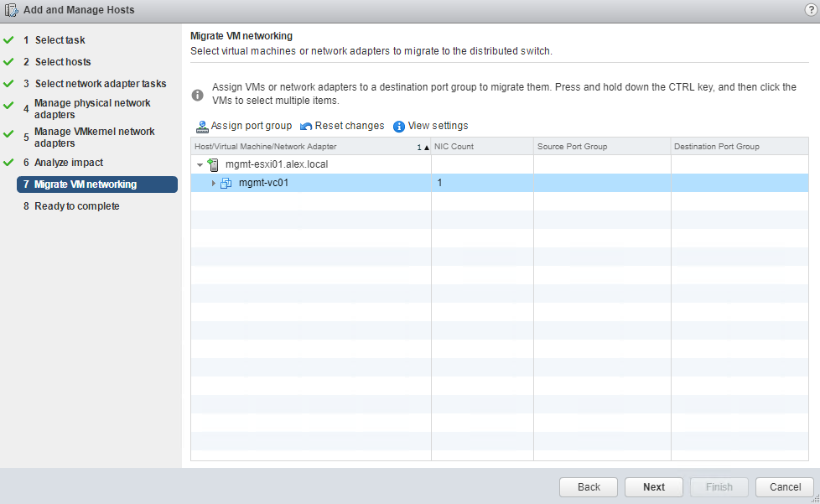
Task: Click the checkmark beside Analyze impact
Action: pyautogui.click(x=8, y=163)
